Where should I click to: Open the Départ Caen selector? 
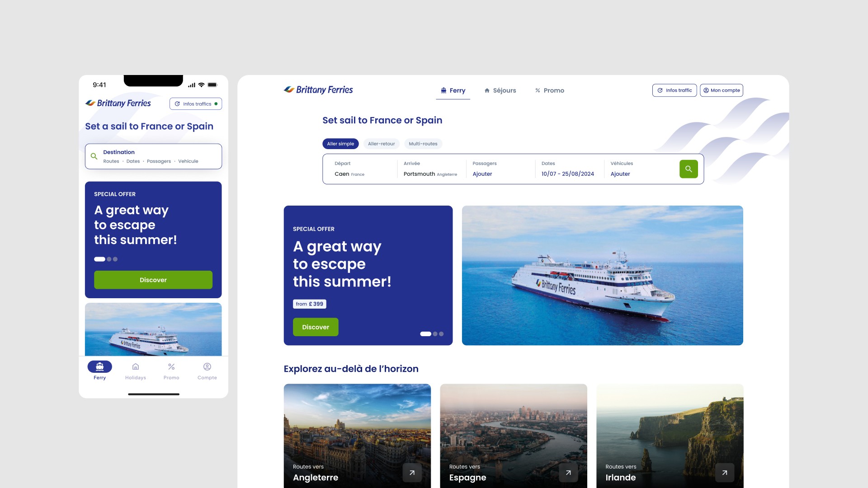[x=360, y=169]
